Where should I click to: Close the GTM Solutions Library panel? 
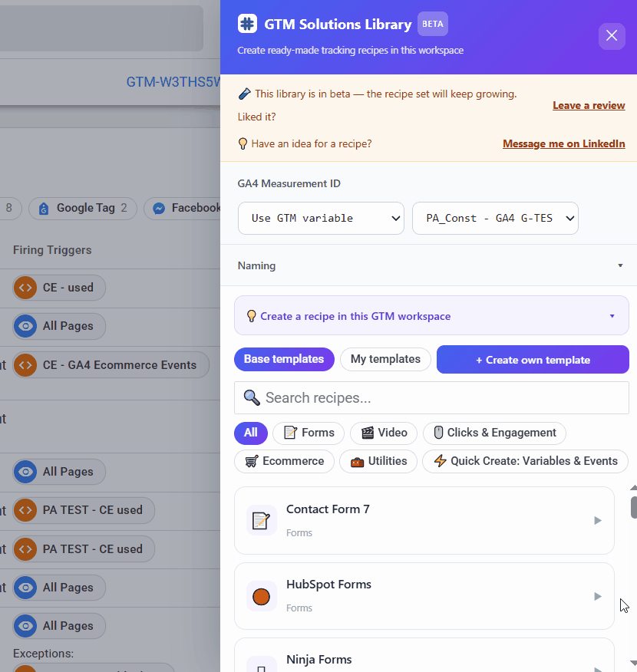pyautogui.click(x=612, y=36)
